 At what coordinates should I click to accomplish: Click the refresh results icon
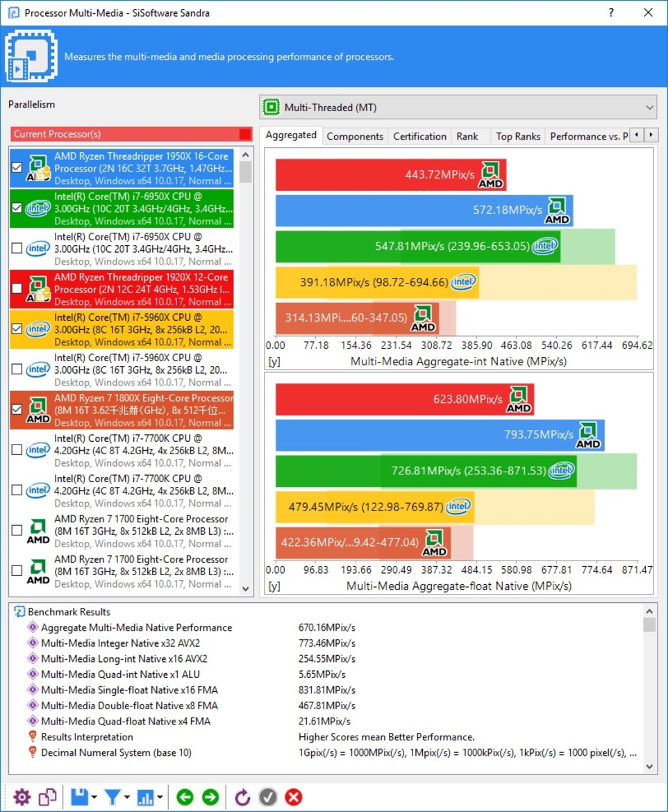pos(242,797)
